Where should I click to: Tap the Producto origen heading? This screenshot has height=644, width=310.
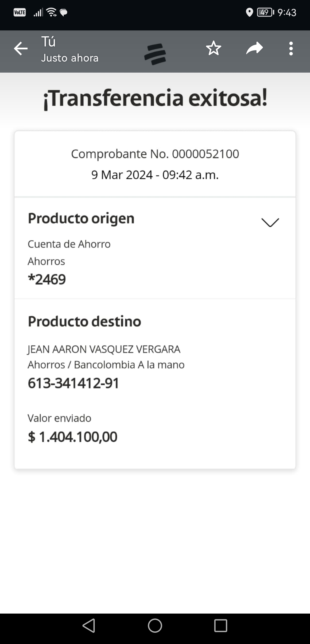click(81, 218)
